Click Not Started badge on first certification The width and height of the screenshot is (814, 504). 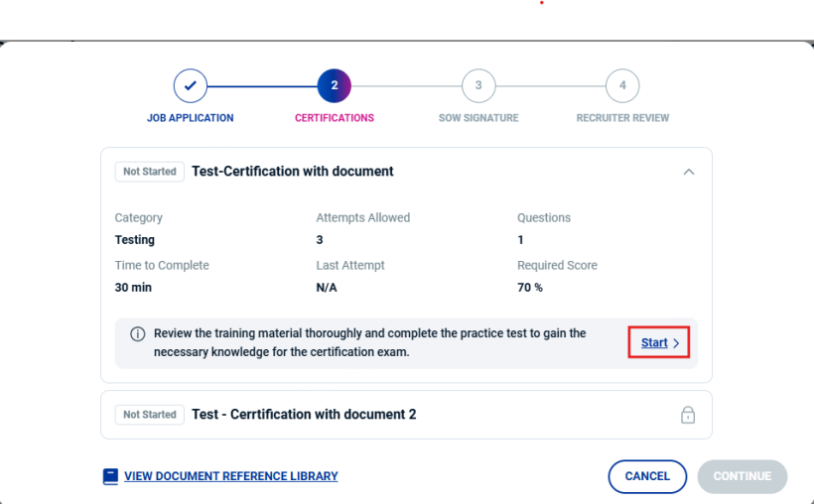click(x=150, y=172)
